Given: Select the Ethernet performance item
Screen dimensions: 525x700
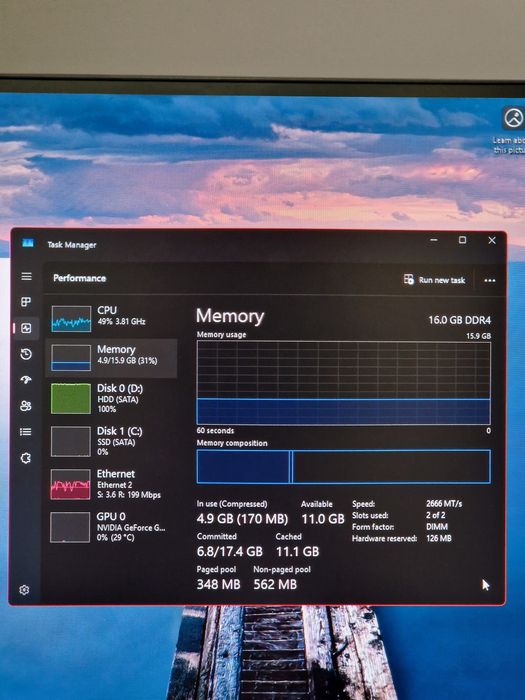Looking at the screenshot, I should (112, 484).
